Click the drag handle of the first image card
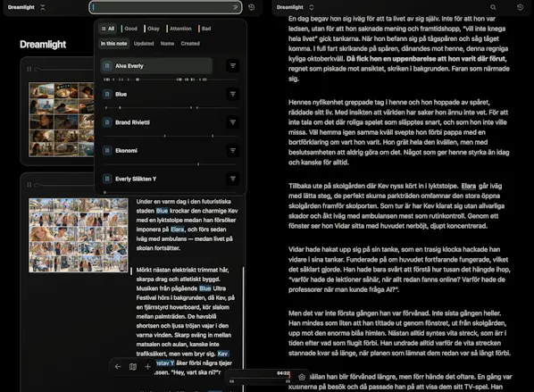The height and width of the screenshot is (392, 534). (29, 69)
